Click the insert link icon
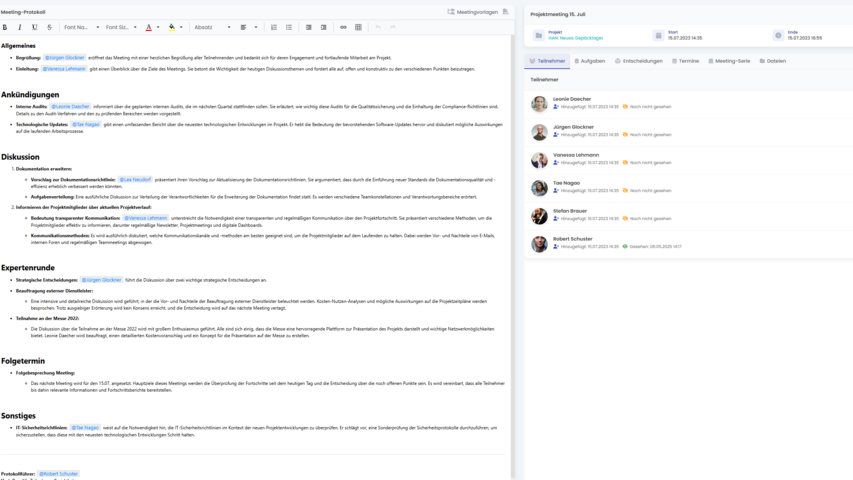Screen dimensions: 853x480 (x=344, y=27)
